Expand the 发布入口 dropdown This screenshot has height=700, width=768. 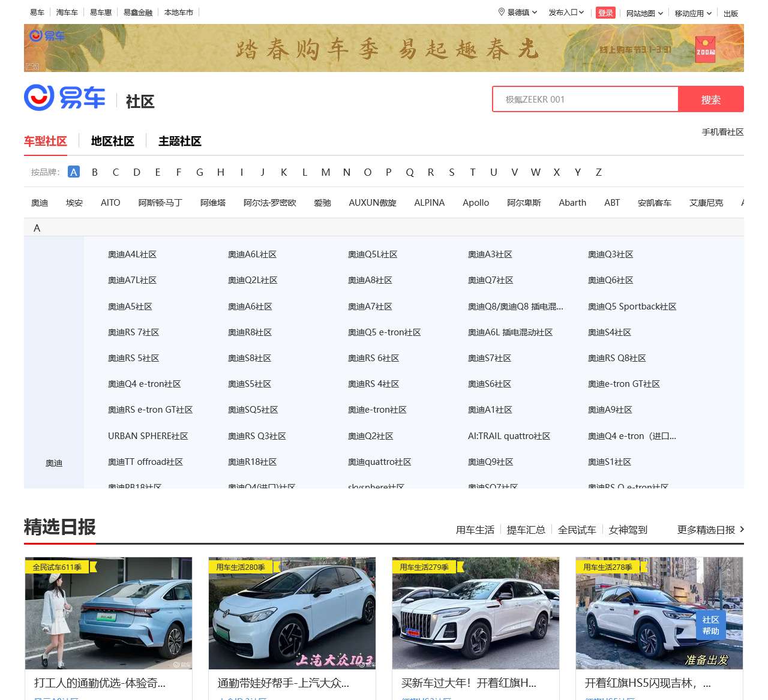click(566, 12)
